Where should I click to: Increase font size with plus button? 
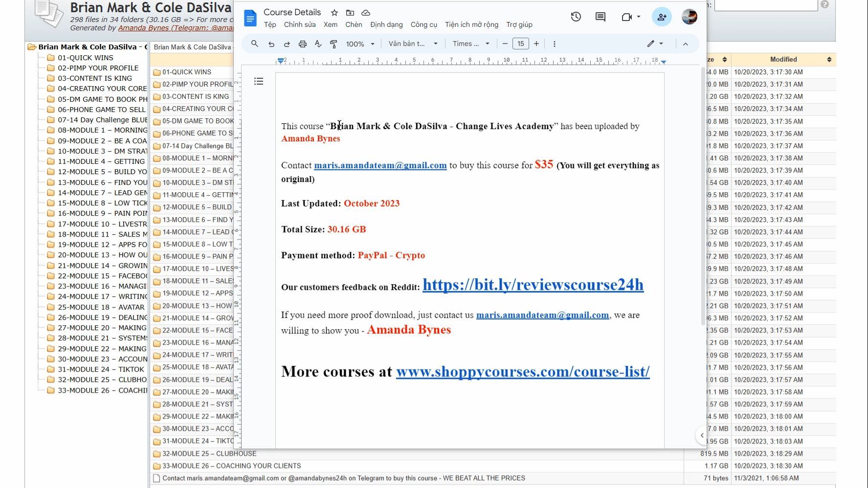[x=536, y=44]
